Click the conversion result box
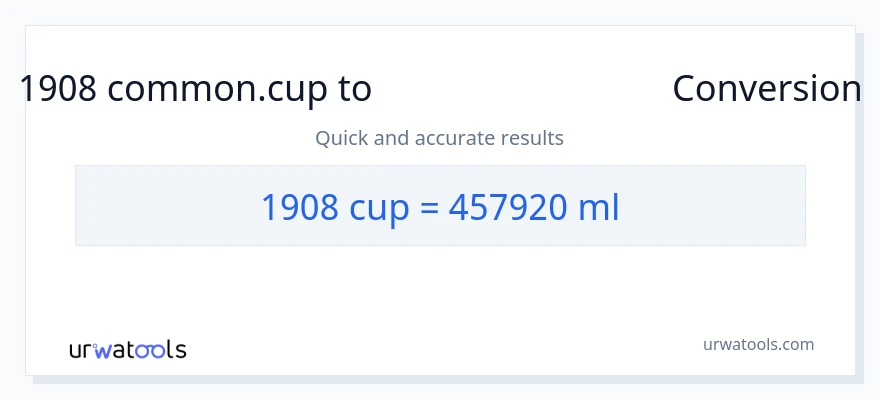Viewport: 880px width, 400px height. tap(440, 205)
